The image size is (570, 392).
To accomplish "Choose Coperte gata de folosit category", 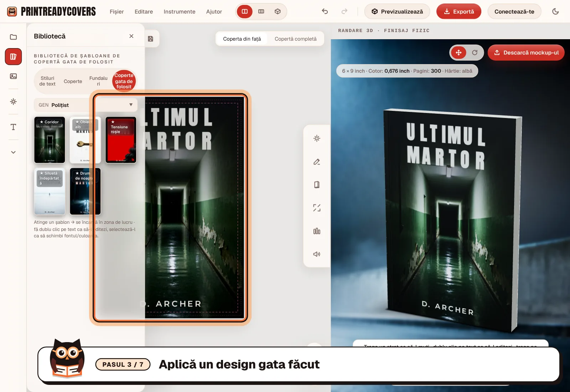I will [124, 81].
